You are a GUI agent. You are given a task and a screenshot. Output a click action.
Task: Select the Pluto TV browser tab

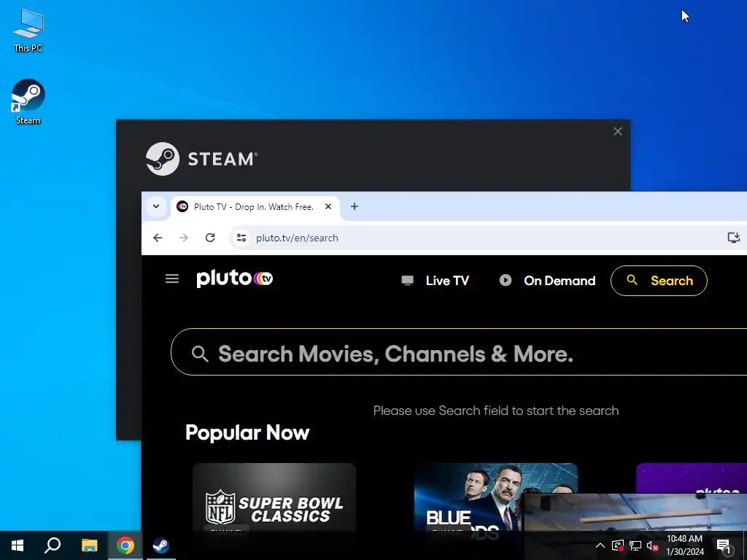point(255,206)
